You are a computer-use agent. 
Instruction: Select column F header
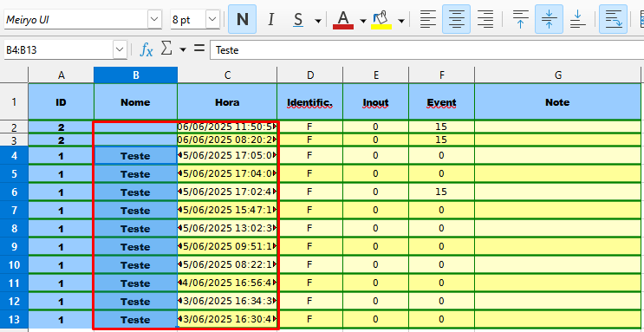point(441,75)
